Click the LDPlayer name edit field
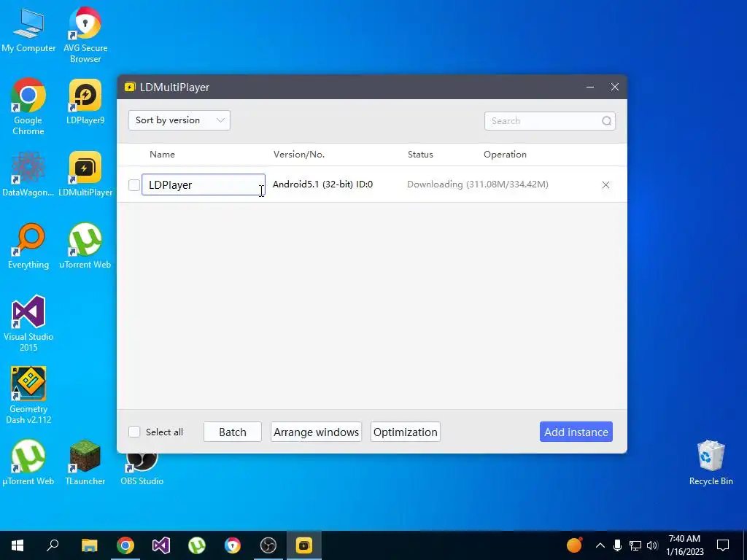 pos(204,184)
